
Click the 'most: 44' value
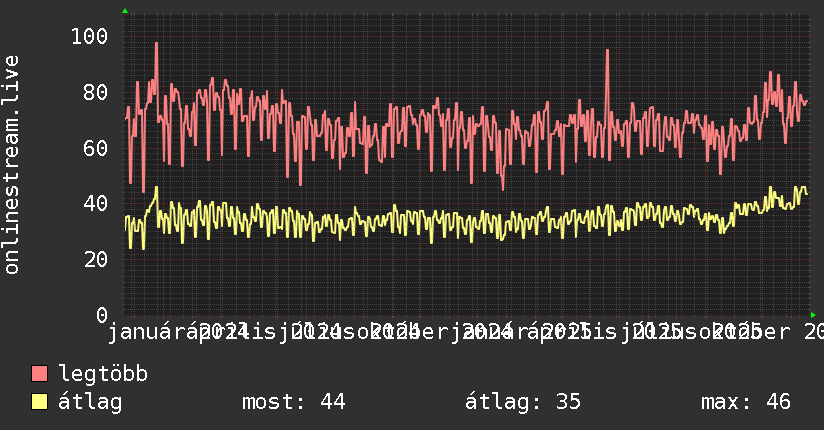(x=293, y=402)
